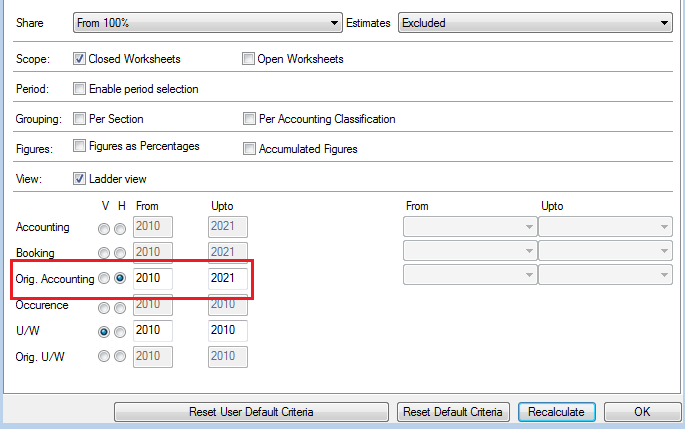Toggle Enable period selection checkbox

[80, 89]
